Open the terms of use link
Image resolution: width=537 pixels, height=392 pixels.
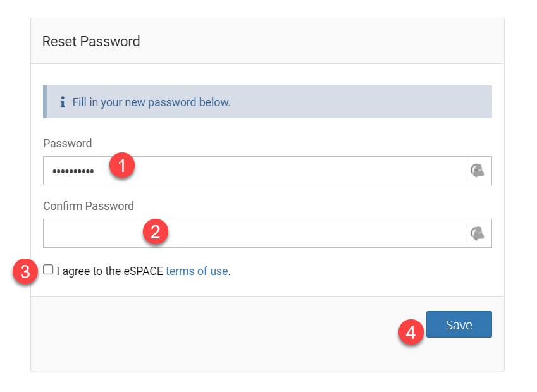point(196,271)
